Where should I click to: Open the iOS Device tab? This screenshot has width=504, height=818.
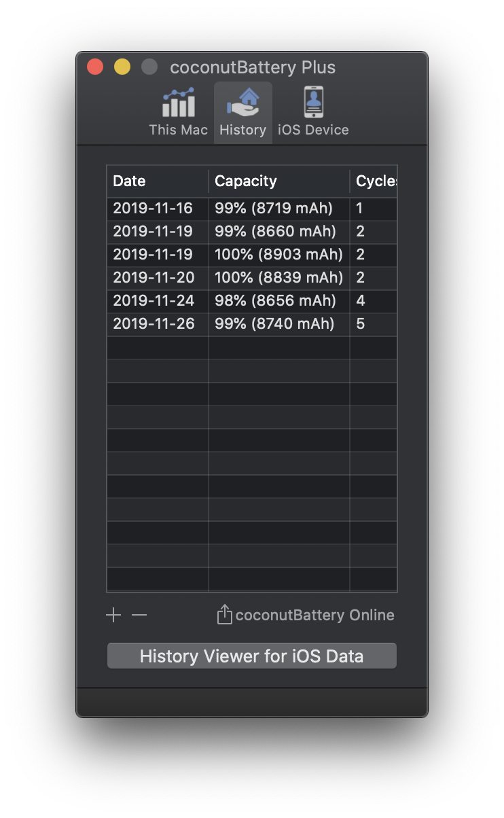[313, 112]
